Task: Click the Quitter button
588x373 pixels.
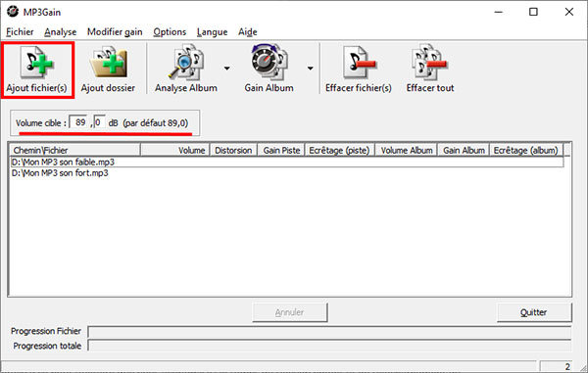Action: (x=534, y=312)
